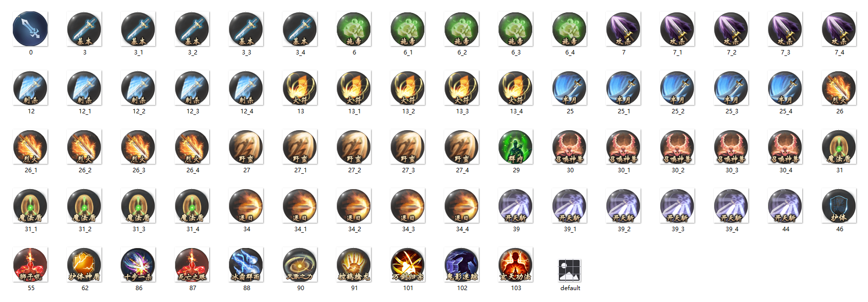This screenshot has width=868, height=302.
Task: Select the sword icon file named 0
Action: pyautogui.click(x=31, y=29)
